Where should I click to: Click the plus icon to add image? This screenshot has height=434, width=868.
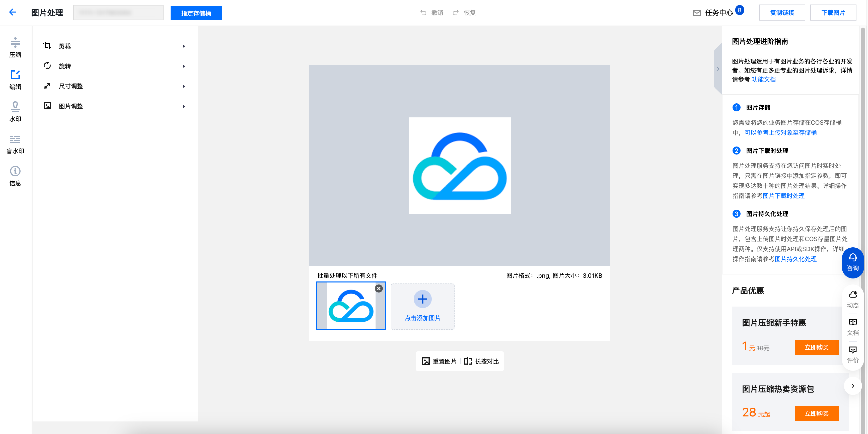pos(422,299)
